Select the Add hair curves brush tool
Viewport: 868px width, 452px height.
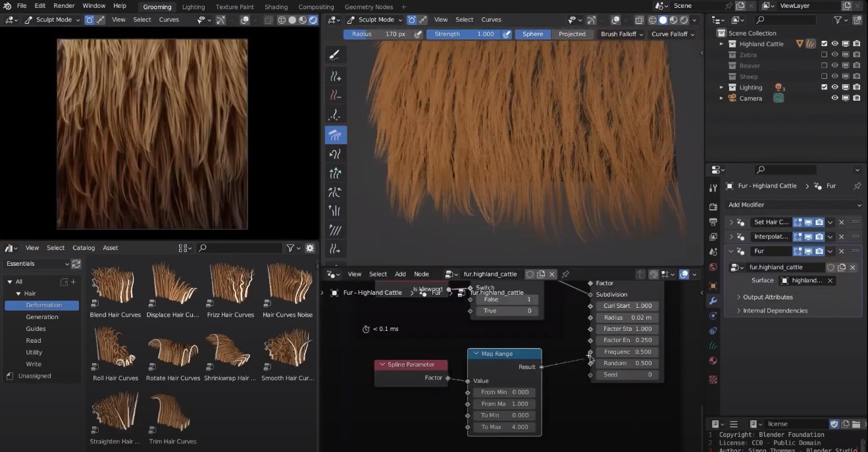(335, 77)
